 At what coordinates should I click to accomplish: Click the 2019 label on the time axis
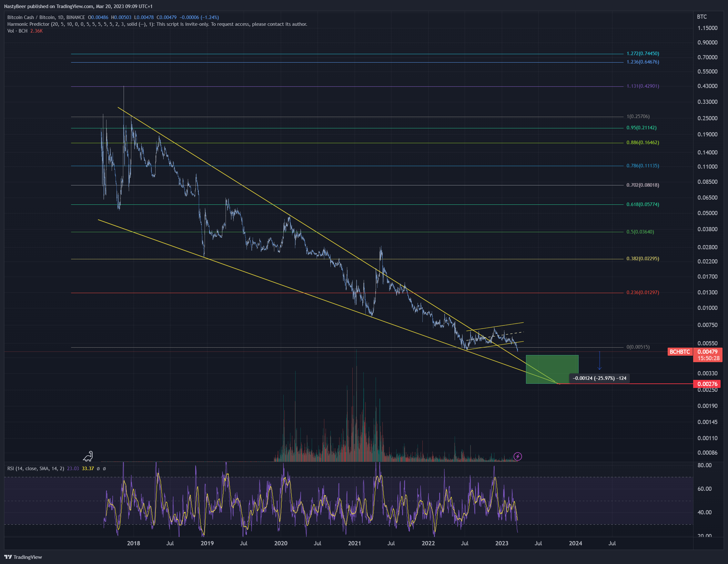[x=207, y=543]
